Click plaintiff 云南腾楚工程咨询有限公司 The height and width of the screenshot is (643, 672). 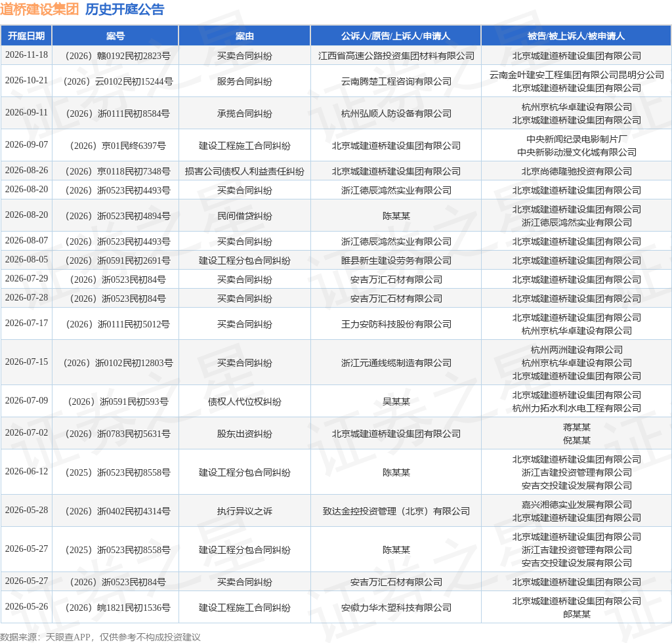pyautogui.click(x=396, y=81)
